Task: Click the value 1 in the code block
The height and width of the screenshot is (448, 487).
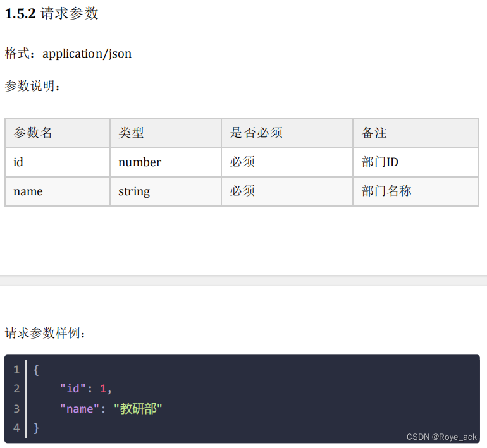Action: tap(103, 389)
